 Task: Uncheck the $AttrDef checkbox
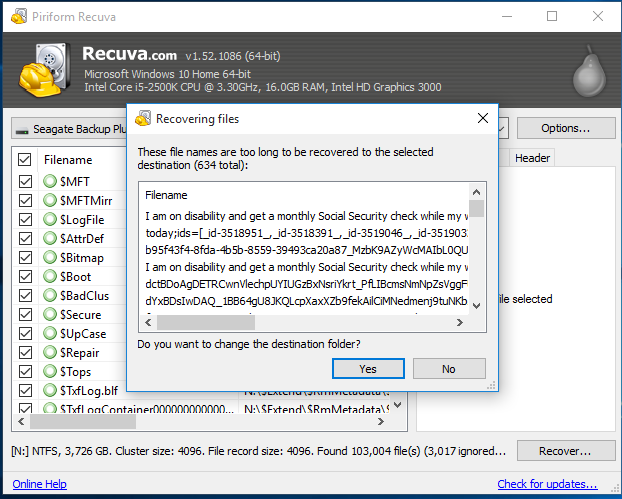(x=25, y=238)
